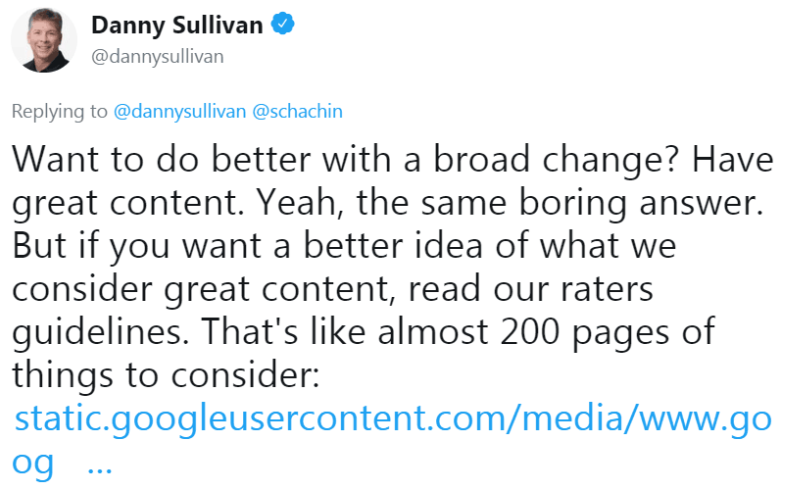
Task: Click the gray @dannysullivan handle under name
Action: coord(157,56)
